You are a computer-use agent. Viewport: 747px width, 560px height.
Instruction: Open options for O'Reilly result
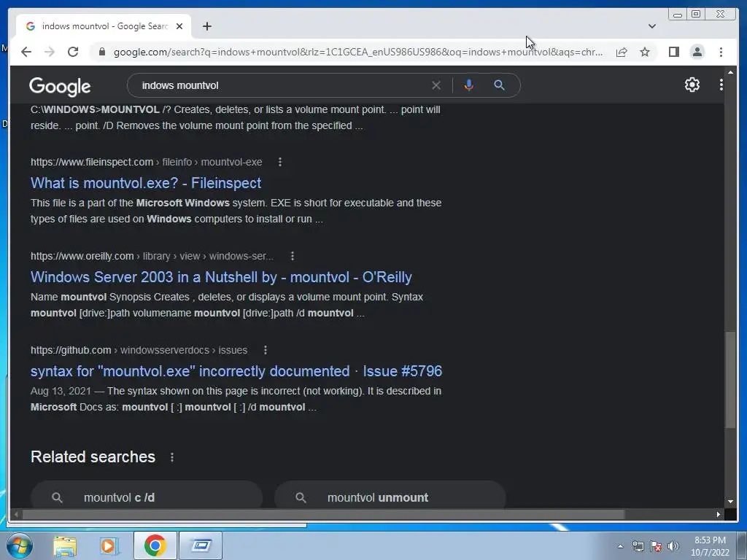coord(293,256)
